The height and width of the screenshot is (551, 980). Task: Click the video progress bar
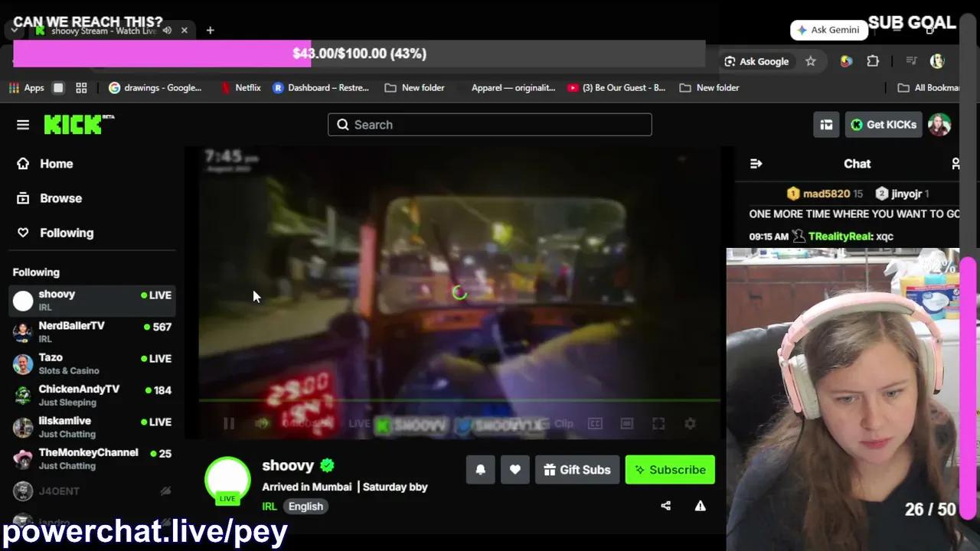459,400
